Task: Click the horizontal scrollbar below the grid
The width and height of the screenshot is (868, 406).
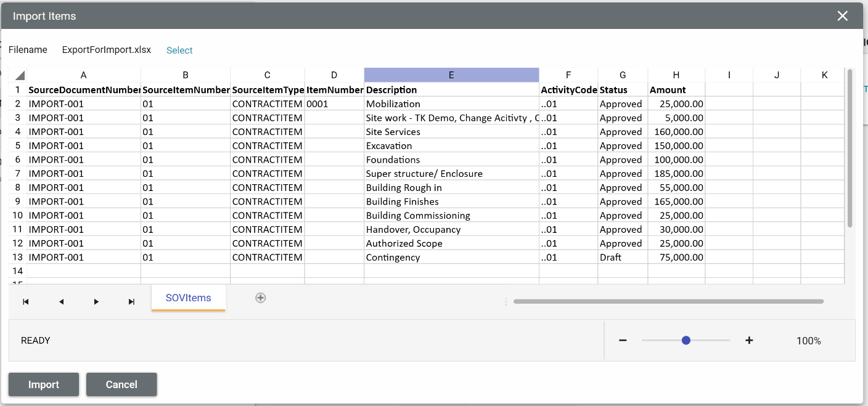Action: tap(668, 302)
